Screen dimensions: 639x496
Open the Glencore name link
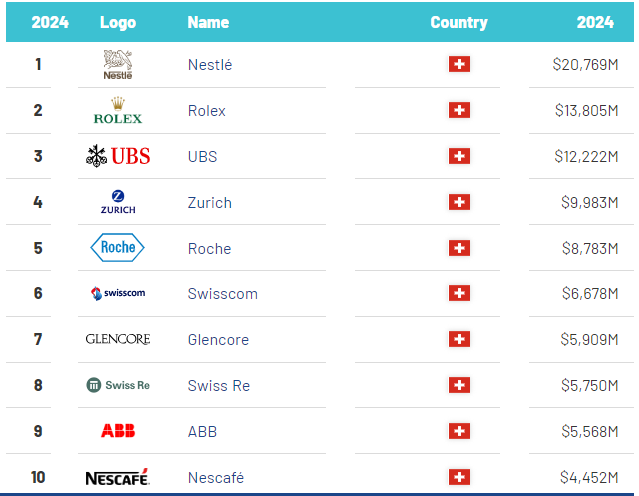pyautogui.click(x=220, y=340)
